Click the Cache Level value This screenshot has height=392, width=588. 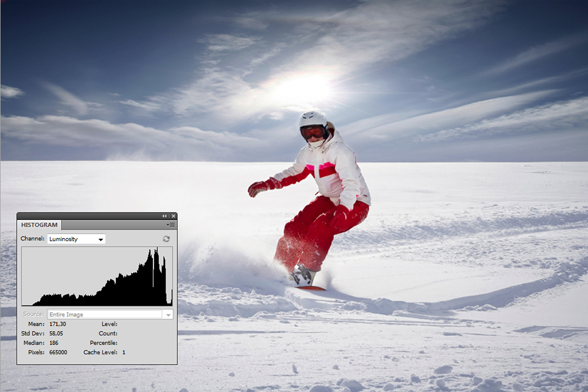(124, 352)
